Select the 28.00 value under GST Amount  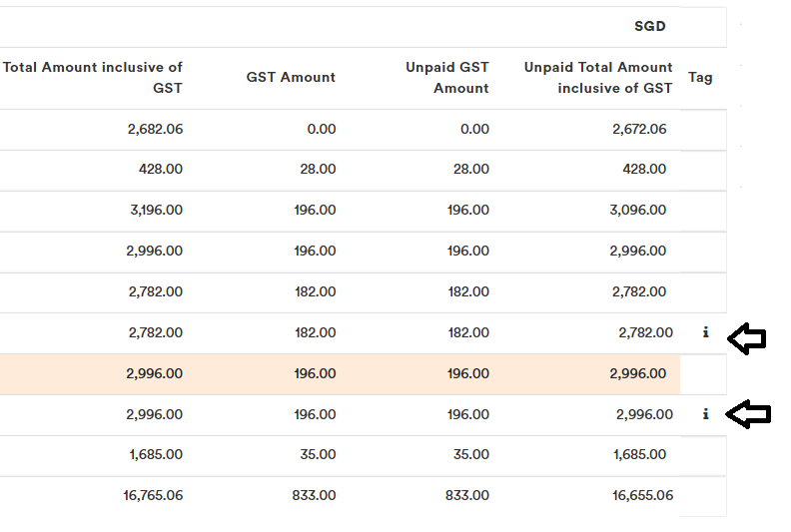coord(318,170)
